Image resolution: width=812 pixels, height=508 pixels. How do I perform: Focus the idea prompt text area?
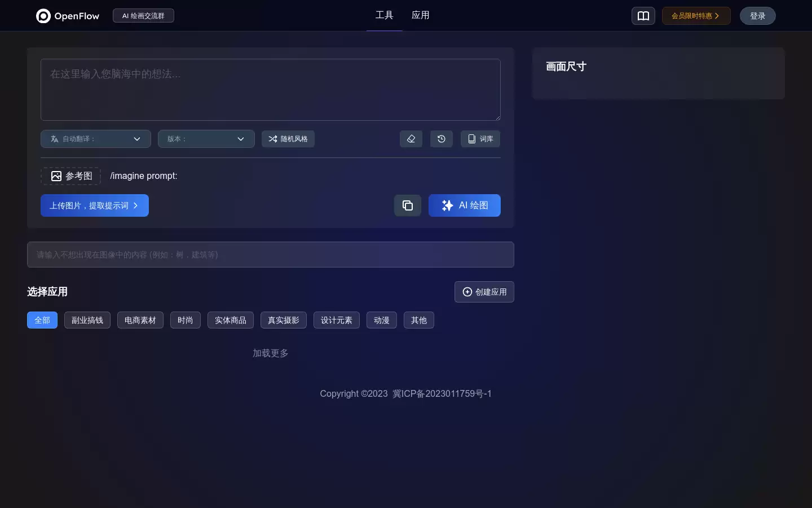click(x=271, y=90)
